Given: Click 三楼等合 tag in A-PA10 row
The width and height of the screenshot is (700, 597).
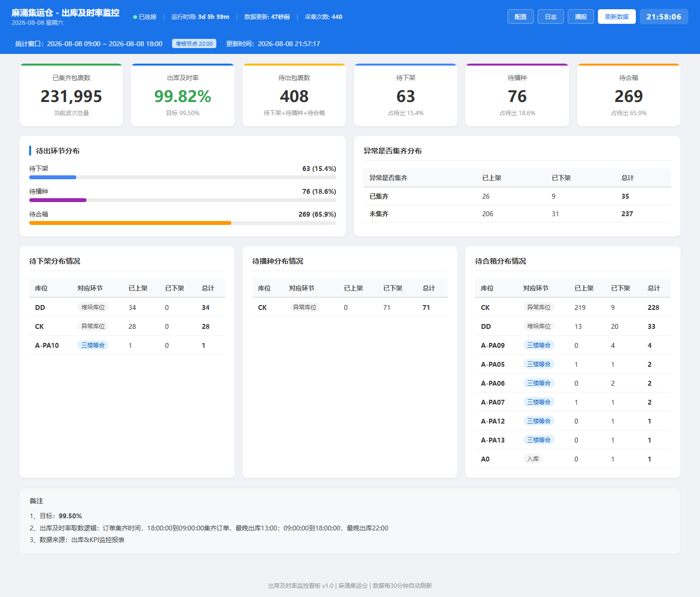Looking at the screenshot, I should click(x=93, y=345).
